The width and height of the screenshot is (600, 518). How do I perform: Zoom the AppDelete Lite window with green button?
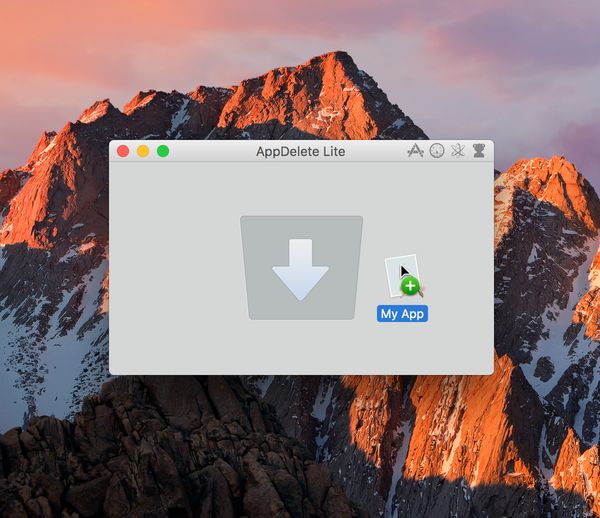click(x=163, y=151)
